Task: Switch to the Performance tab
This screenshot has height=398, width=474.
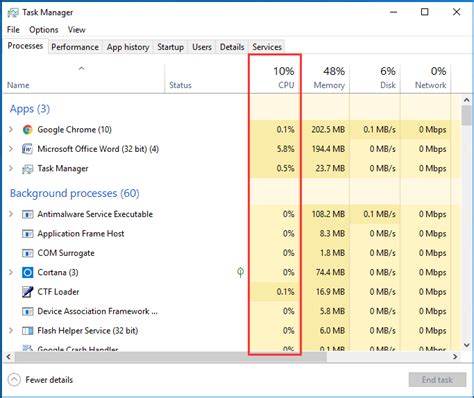Action: click(x=75, y=47)
